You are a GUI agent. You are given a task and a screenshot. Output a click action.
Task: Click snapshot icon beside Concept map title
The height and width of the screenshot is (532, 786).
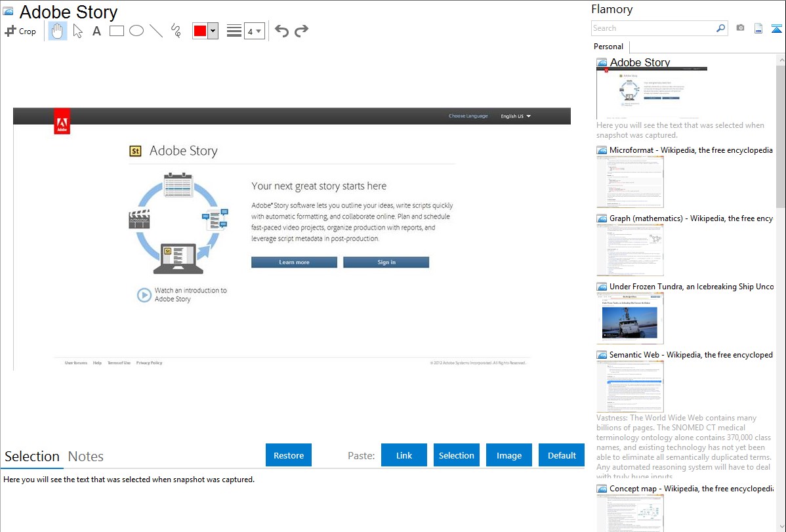602,489
